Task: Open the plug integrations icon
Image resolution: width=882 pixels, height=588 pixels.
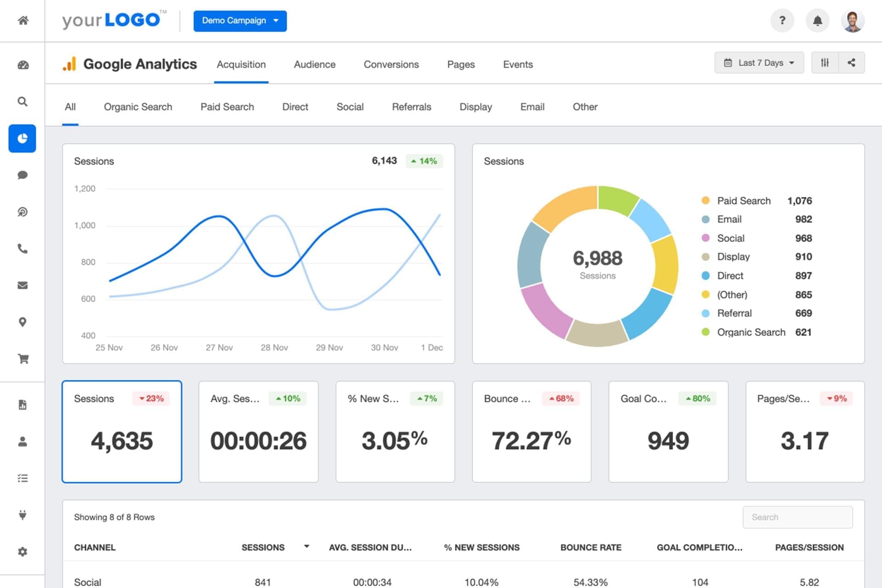Action: 23,515
